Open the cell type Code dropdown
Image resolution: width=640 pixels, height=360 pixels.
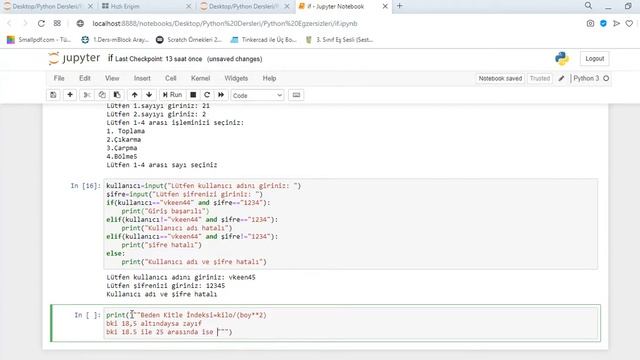pyautogui.click(x=257, y=96)
